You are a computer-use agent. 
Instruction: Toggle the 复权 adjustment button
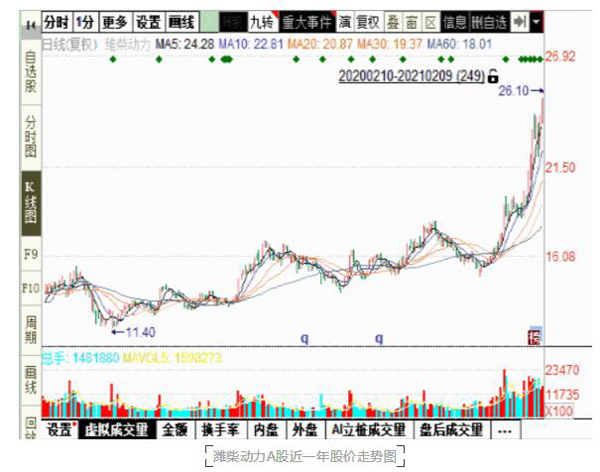[x=367, y=21]
